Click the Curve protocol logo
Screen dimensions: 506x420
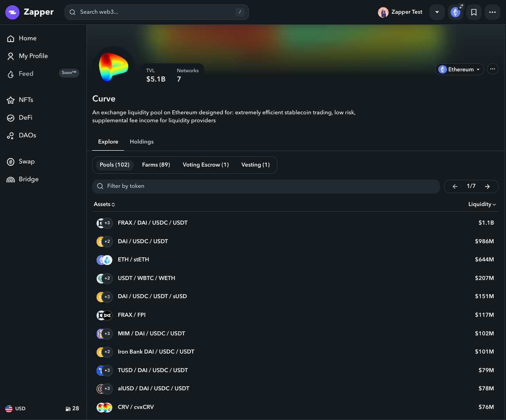[113, 67]
